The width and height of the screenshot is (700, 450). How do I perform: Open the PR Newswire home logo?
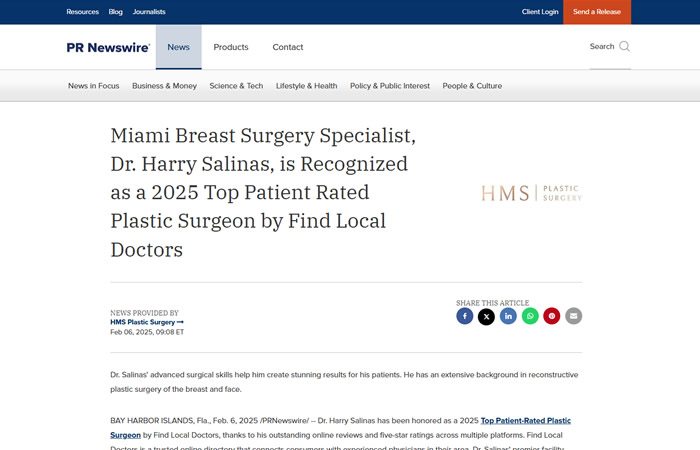(108, 47)
